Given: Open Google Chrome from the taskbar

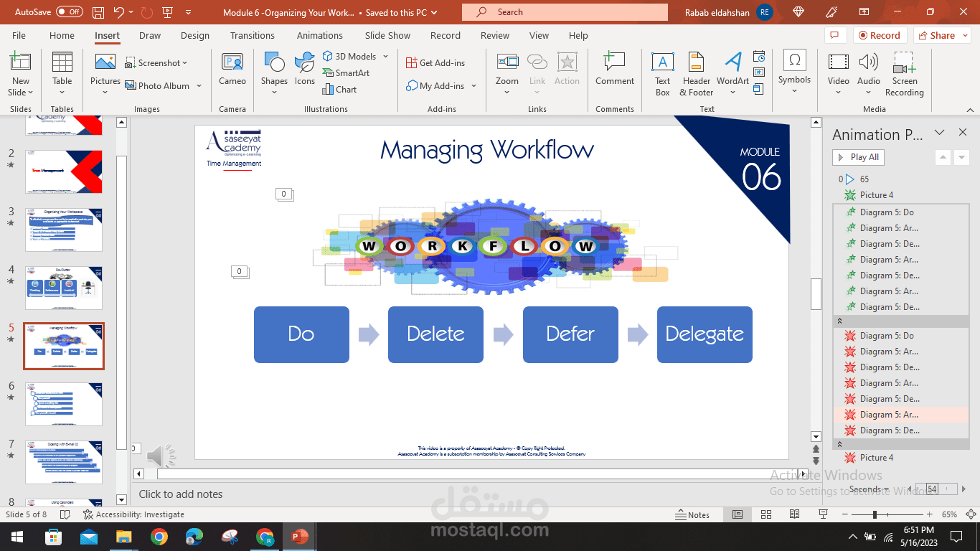Looking at the screenshot, I should [159, 537].
